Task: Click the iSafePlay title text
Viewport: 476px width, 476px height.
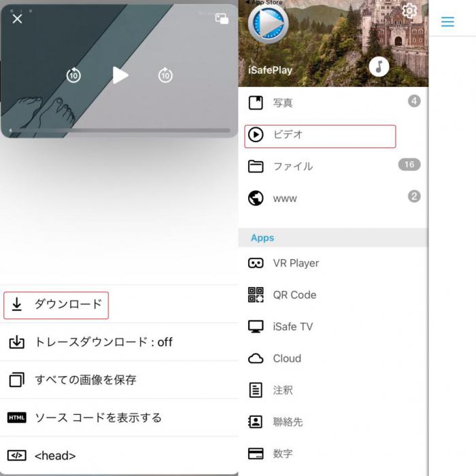Action: (x=270, y=71)
